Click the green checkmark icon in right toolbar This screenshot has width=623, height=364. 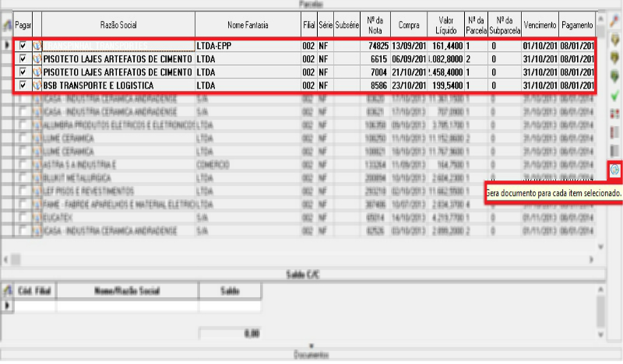pyautogui.click(x=614, y=96)
